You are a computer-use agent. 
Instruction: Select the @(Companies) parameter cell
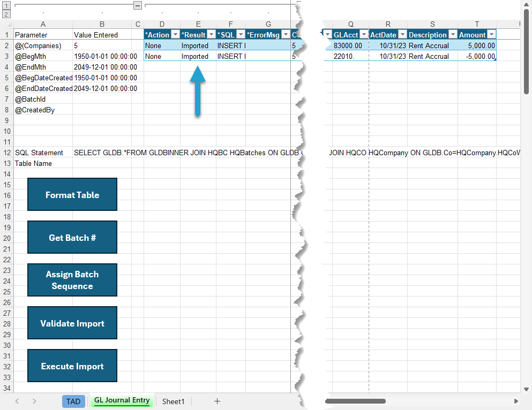43,45
